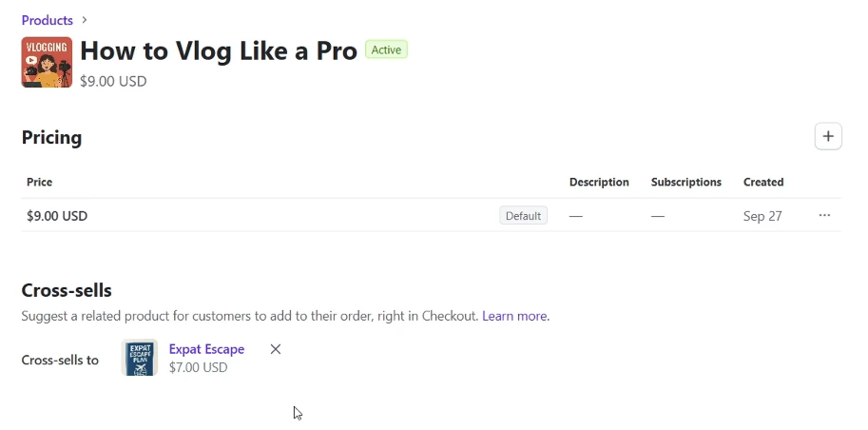The width and height of the screenshot is (868, 430).
Task: Select the $9.00 USD price row
Action: (57, 216)
